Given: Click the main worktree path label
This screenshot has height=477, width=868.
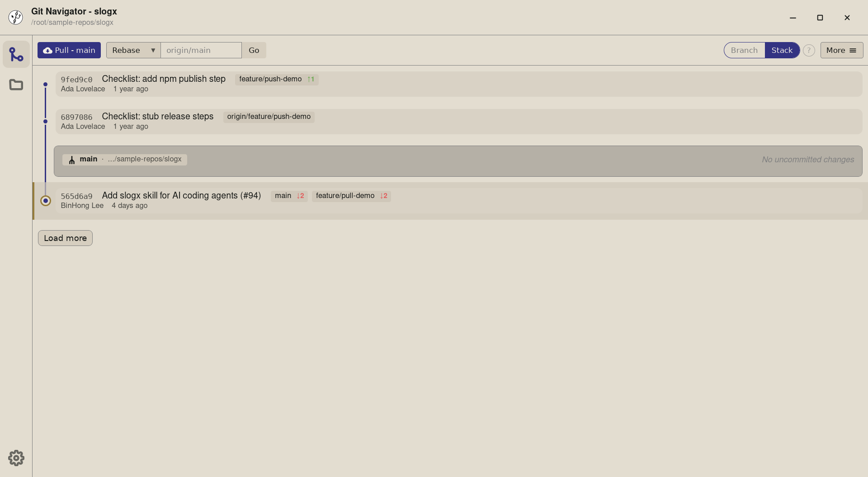Looking at the screenshot, I should [145, 159].
